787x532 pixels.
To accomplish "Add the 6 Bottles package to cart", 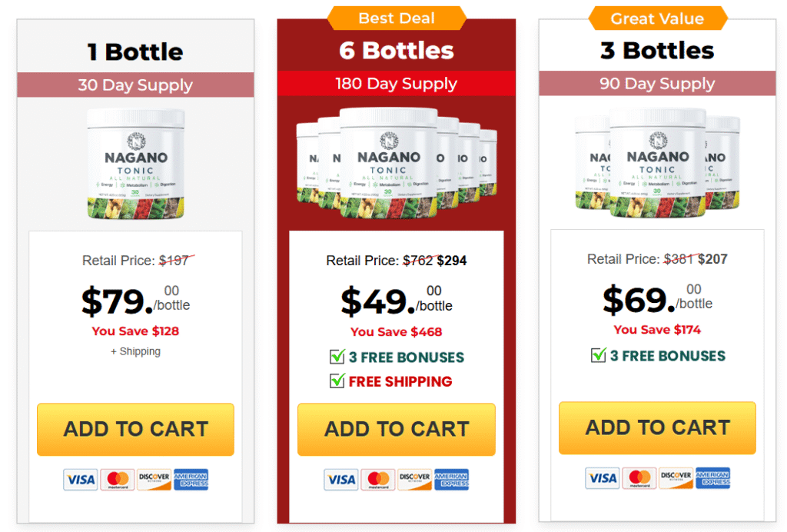I will [397, 429].
